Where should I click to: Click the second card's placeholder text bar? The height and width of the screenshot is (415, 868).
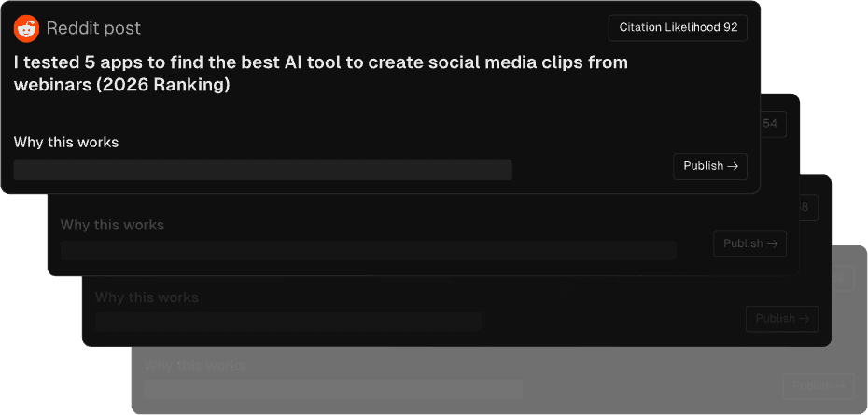pyautogui.click(x=368, y=250)
